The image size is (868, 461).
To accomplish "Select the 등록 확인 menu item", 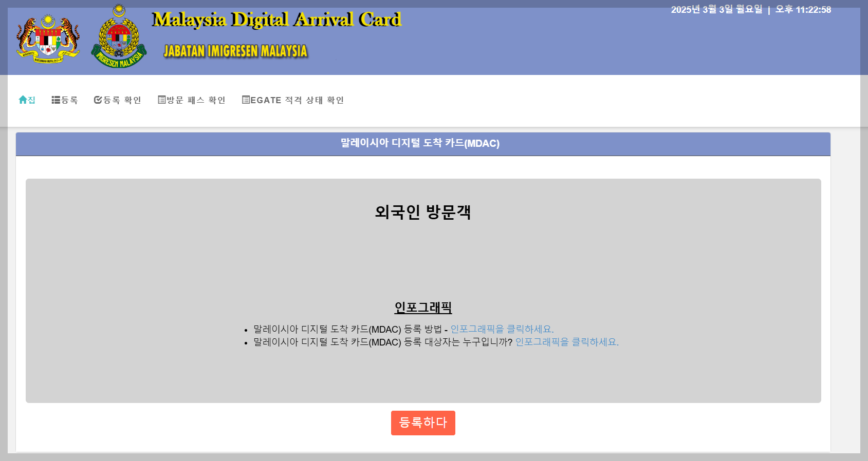I will [x=117, y=100].
